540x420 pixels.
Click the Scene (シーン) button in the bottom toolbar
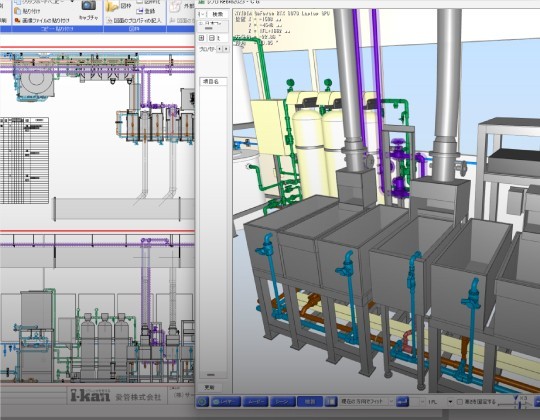tap(282, 402)
